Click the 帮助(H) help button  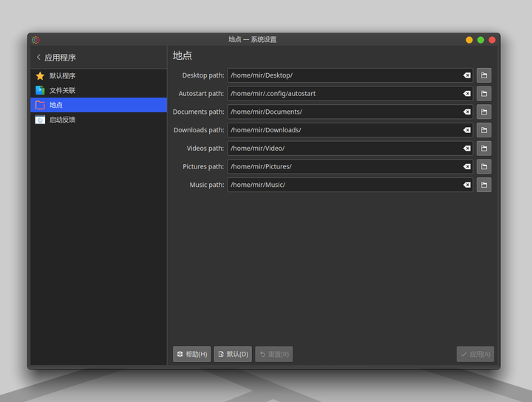[191, 354]
